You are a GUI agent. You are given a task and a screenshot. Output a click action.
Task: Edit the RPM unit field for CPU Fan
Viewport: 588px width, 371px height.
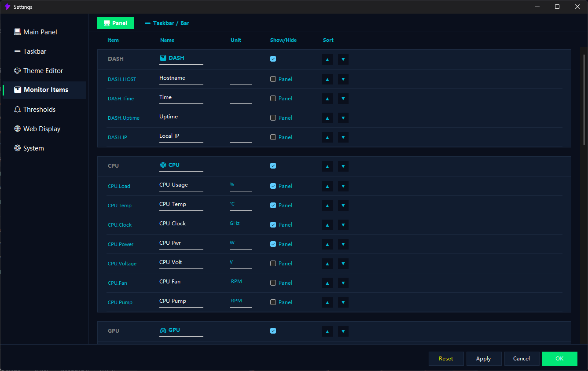(x=241, y=282)
